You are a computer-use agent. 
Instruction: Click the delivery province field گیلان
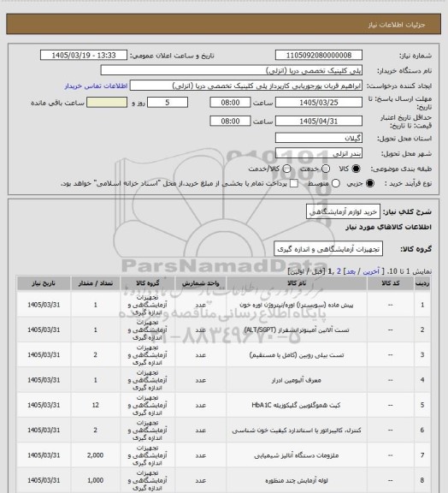click(319, 138)
